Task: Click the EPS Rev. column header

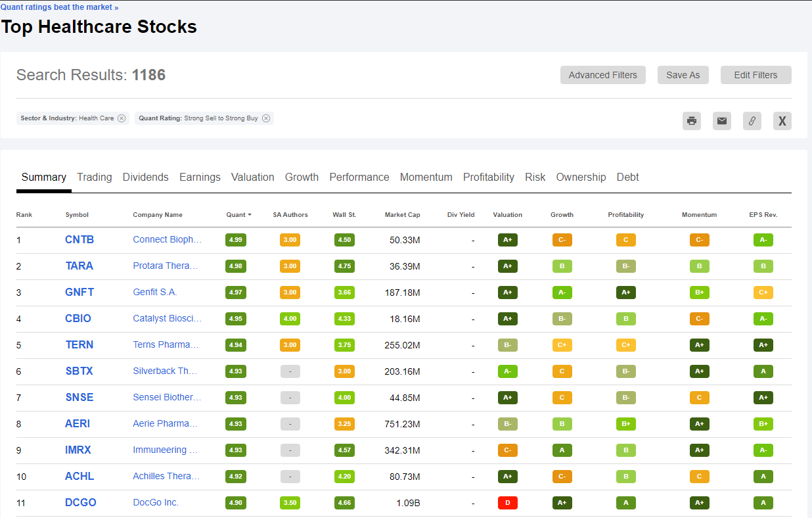Action: coord(763,215)
